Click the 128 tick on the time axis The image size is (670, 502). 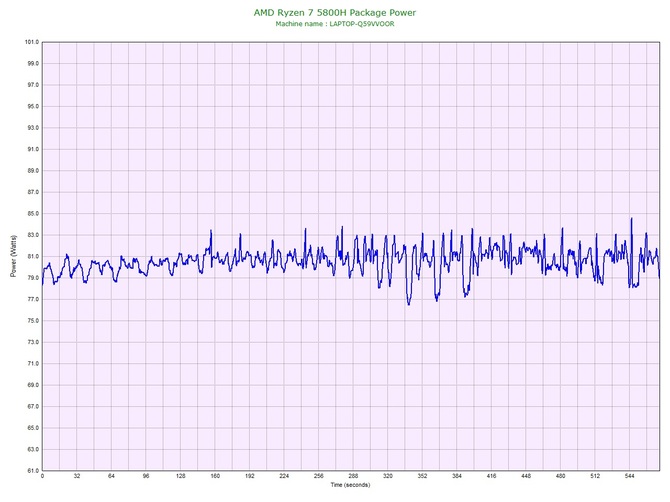click(181, 476)
